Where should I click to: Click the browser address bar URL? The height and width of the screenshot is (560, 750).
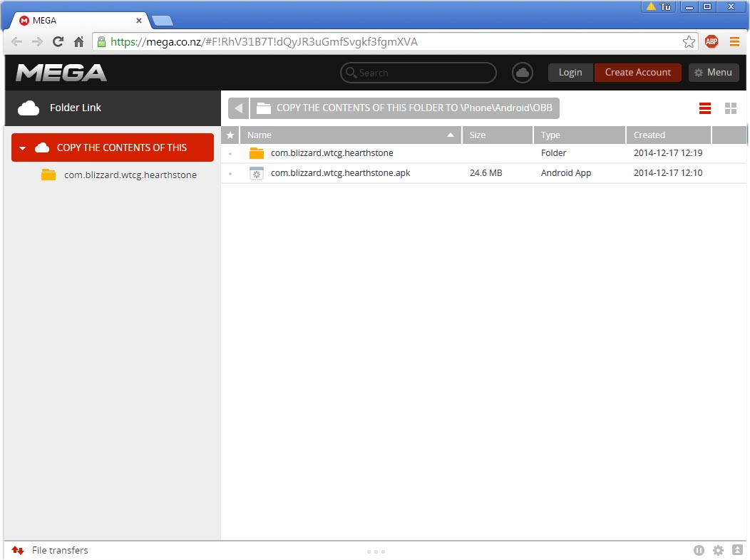[264, 41]
